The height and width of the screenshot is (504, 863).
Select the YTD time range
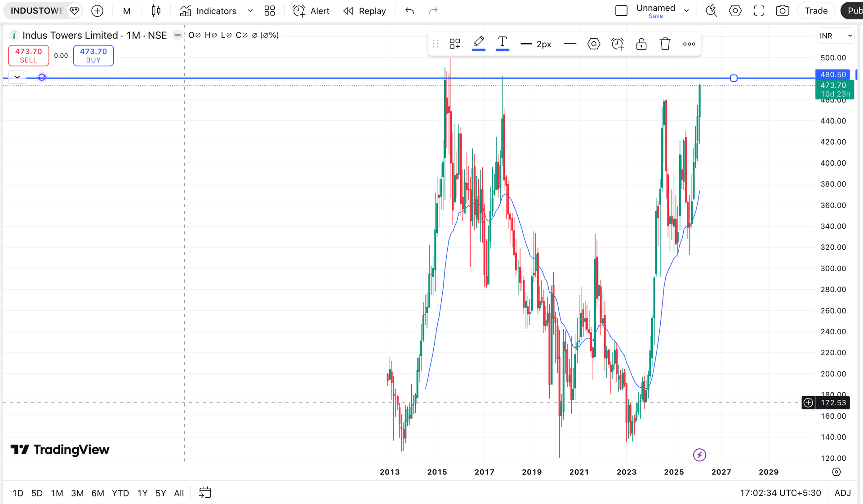[x=120, y=493]
